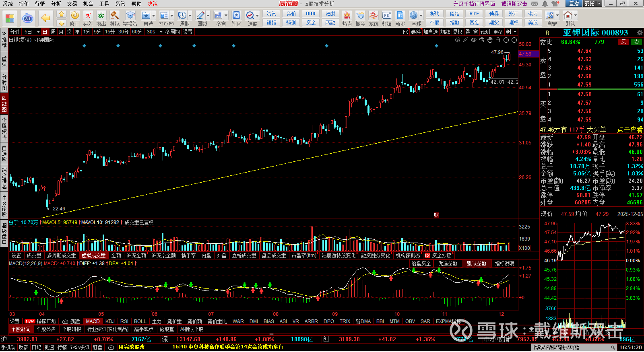
Task: Expand the 全球 global markets dropdown arrow
Action: coord(421,16)
